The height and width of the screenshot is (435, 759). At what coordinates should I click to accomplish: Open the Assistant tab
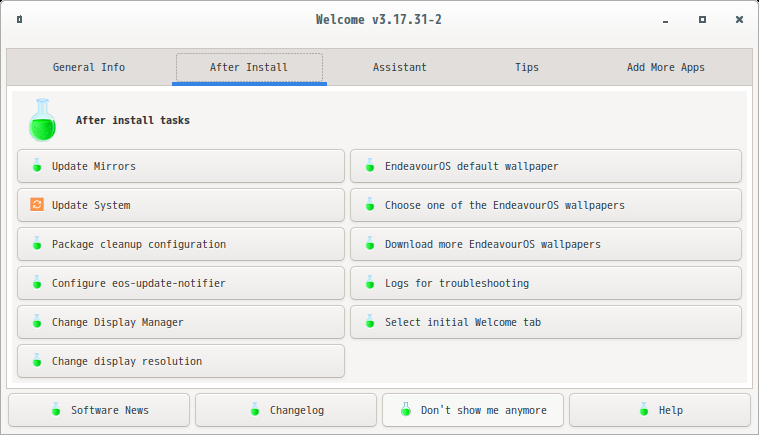point(399,67)
